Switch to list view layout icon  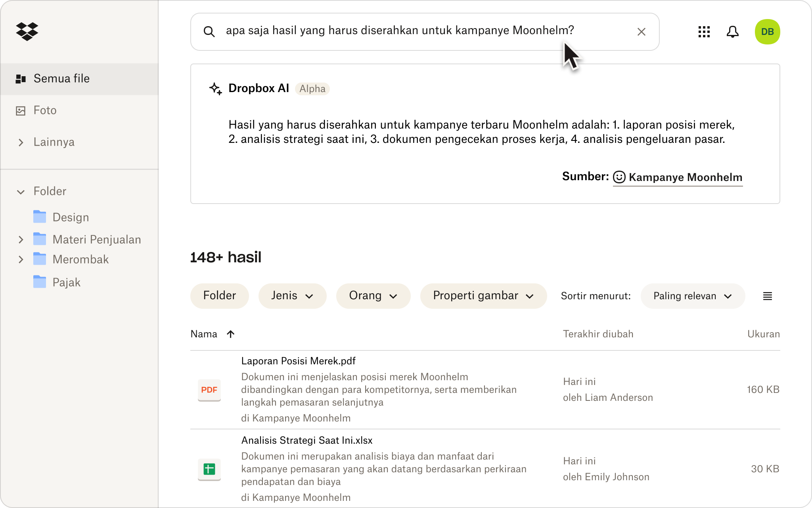(x=767, y=296)
